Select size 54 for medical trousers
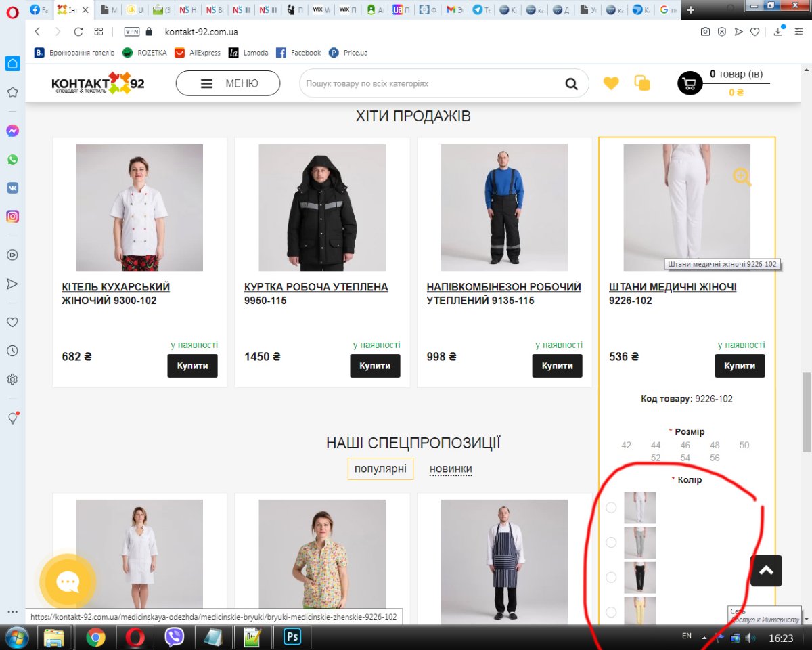Viewport: 812px width, 650px height. click(685, 458)
